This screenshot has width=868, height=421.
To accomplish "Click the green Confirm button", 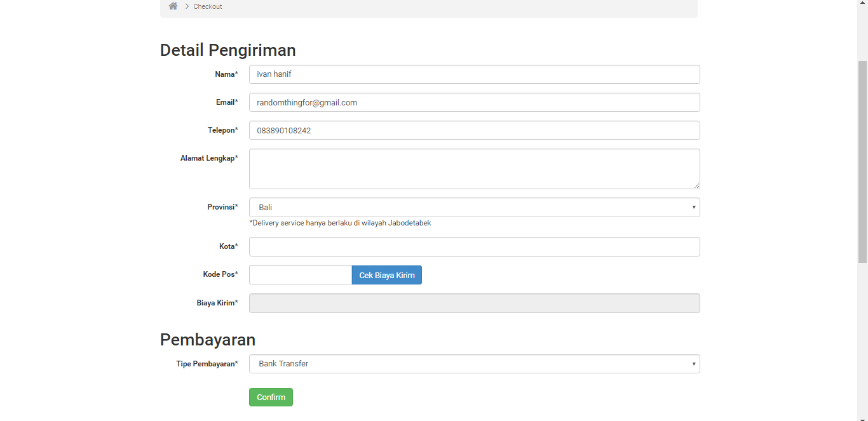I will pos(271,397).
